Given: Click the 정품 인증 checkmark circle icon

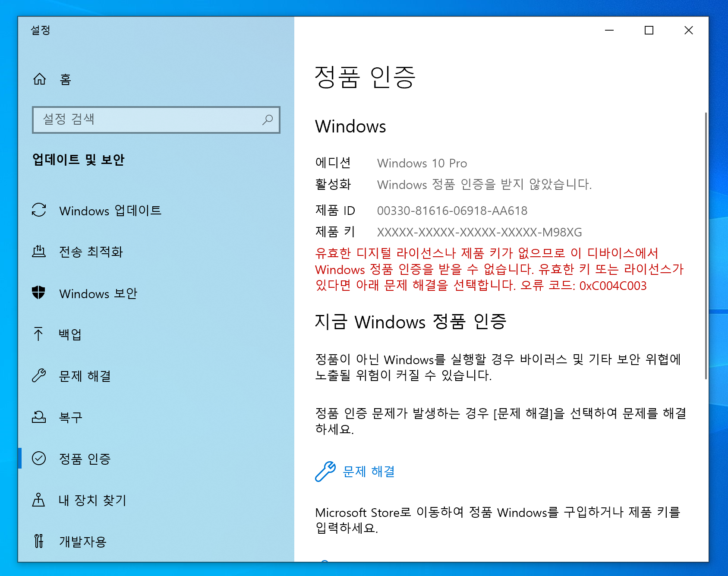Looking at the screenshot, I should point(39,458).
